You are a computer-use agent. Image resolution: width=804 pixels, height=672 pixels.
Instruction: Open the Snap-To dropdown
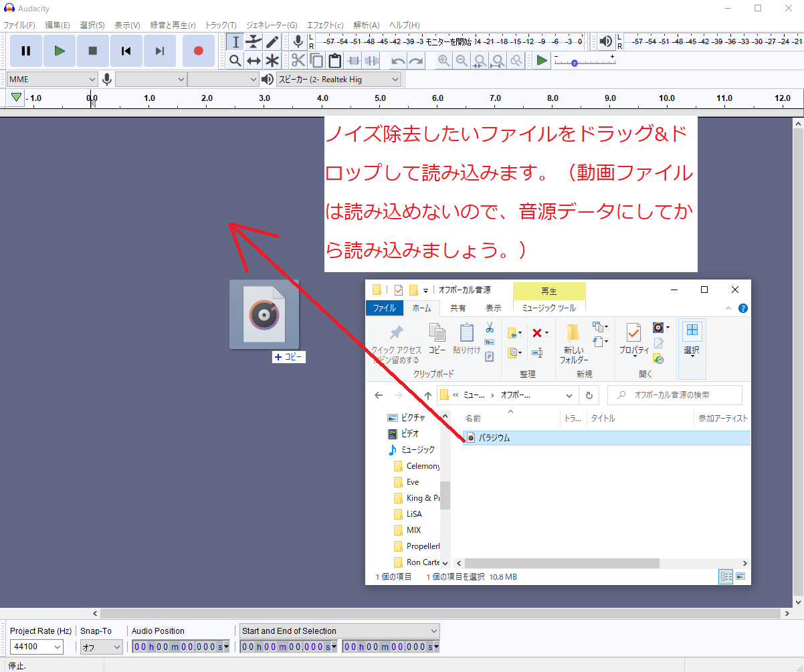pyautogui.click(x=102, y=647)
